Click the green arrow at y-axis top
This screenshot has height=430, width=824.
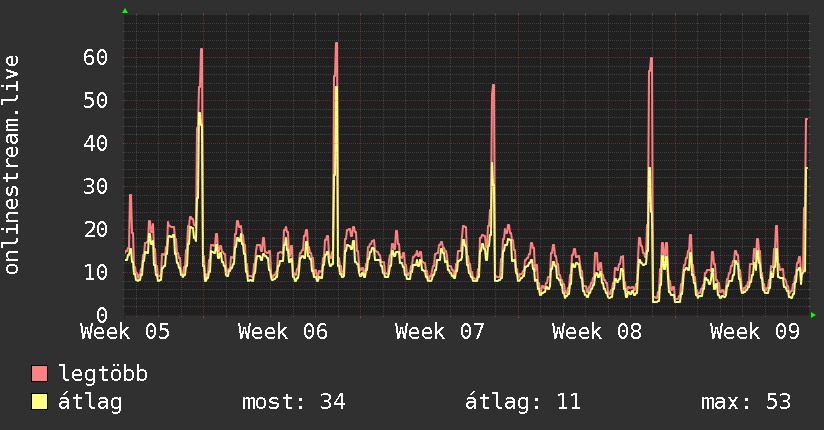click(x=125, y=11)
